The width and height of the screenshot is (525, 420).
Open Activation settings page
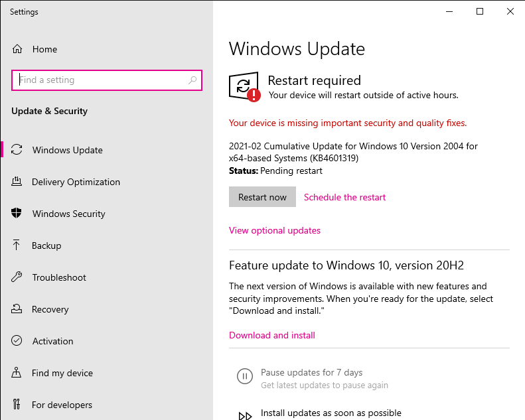coord(53,341)
